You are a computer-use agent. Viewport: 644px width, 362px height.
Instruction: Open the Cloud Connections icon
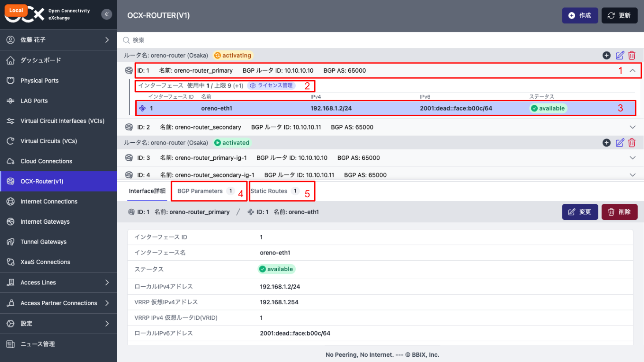[11, 161]
